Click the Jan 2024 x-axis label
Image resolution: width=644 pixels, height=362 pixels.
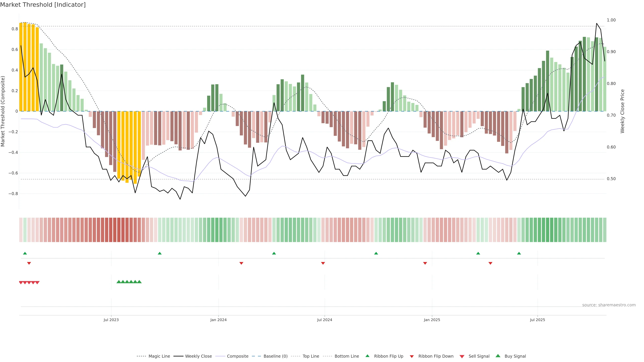[x=218, y=320]
